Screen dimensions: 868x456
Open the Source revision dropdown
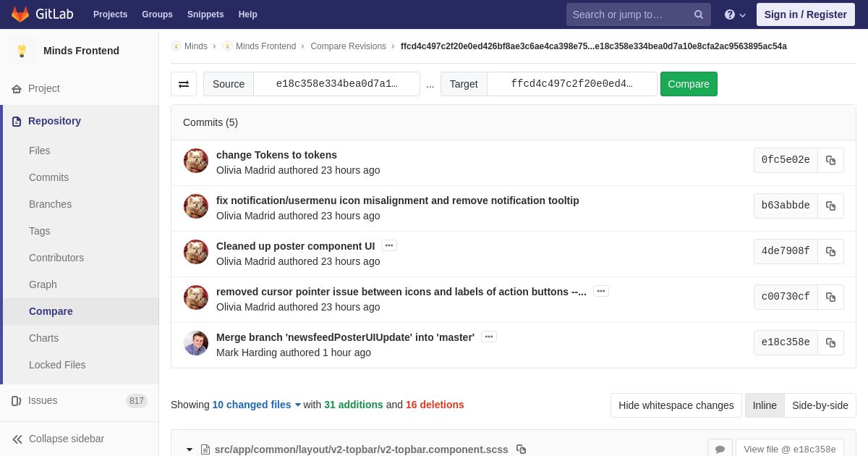click(x=336, y=84)
